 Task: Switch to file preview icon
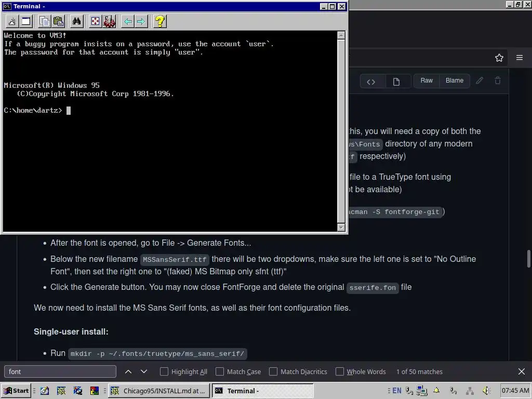tap(396, 82)
